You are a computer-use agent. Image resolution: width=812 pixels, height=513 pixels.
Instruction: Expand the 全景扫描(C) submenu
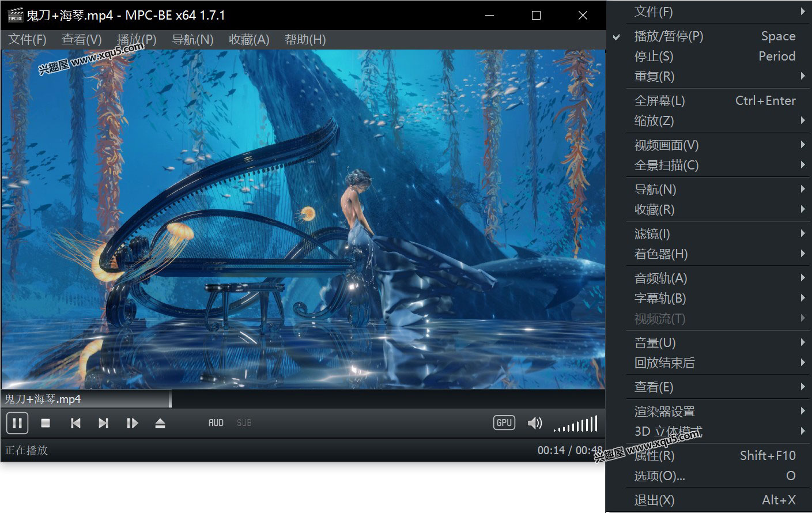(x=709, y=165)
